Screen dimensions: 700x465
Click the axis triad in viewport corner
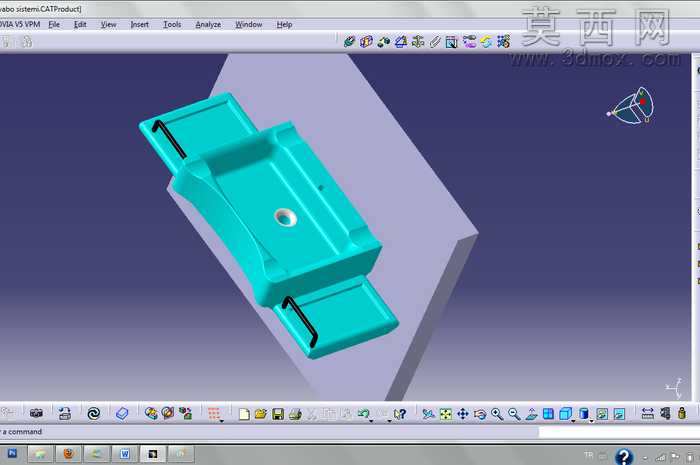[x=675, y=388]
